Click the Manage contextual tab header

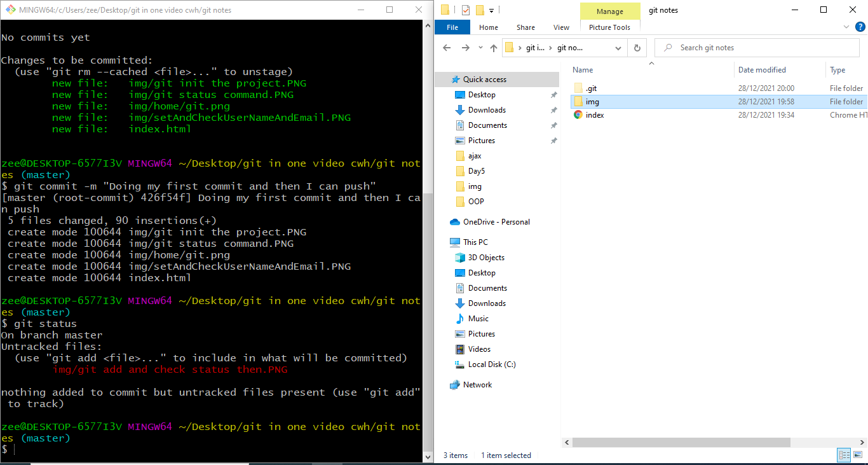pyautogui.click(x=609, y=11)
